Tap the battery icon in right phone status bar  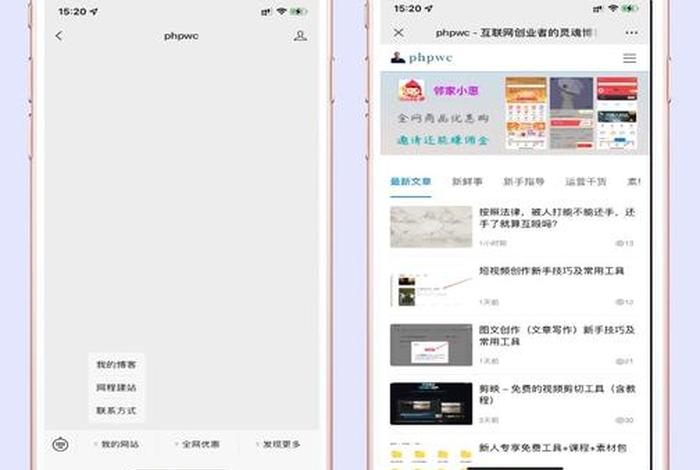[x=629, y=8]
